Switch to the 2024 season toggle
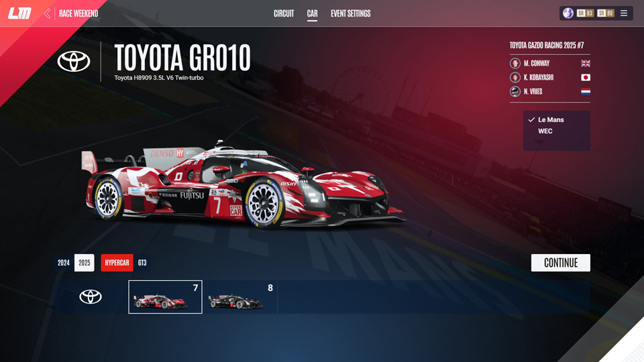Viewport: 644px width, 362px height. coord(64,263)
